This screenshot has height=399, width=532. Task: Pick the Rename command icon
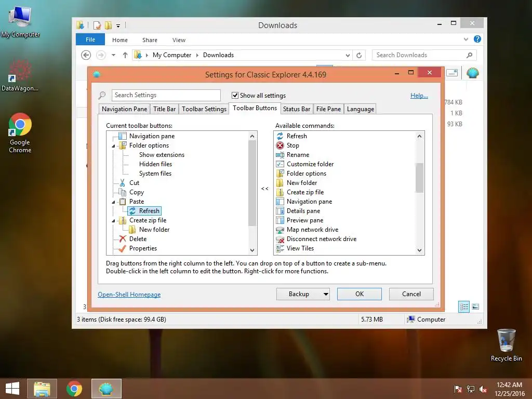280,155
